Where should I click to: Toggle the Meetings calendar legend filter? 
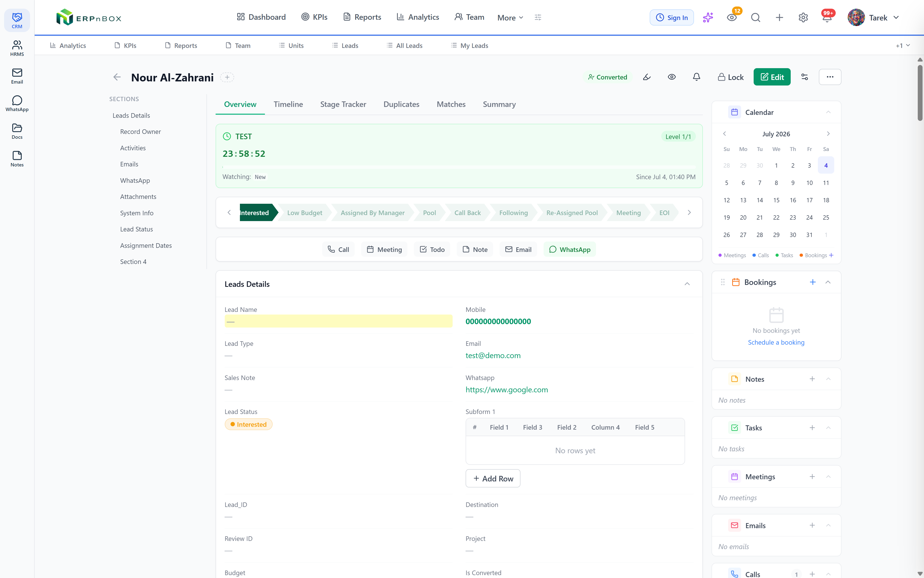coord(732,255)
